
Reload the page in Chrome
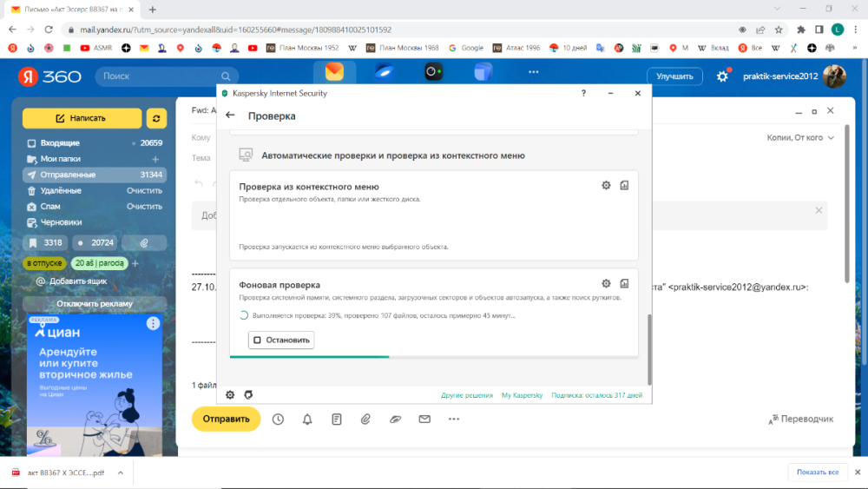click(49, 30)
